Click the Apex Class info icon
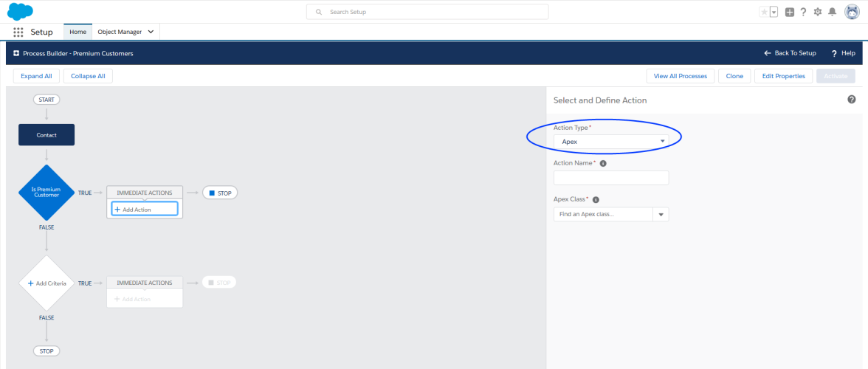The width and height of the screenshot is (868, 369). (x=596, y=200)
